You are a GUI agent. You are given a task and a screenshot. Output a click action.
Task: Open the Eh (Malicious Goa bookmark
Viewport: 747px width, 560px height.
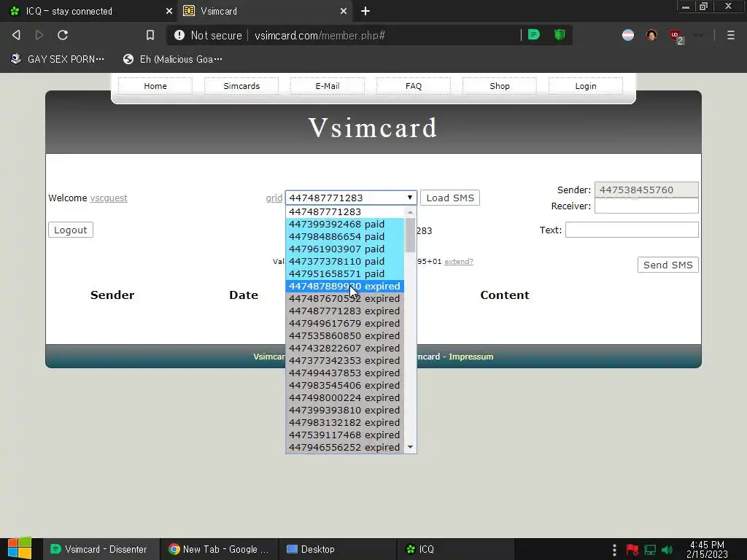(172, 59)
